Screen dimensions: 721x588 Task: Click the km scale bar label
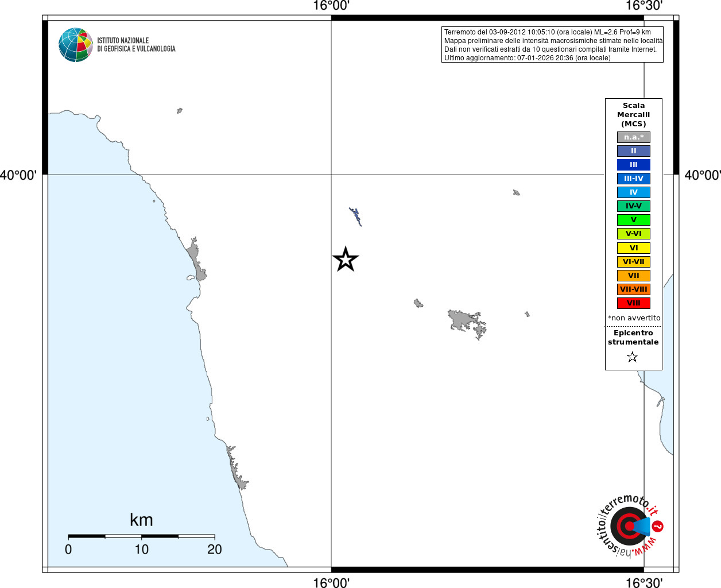click(x=141, y=520)
